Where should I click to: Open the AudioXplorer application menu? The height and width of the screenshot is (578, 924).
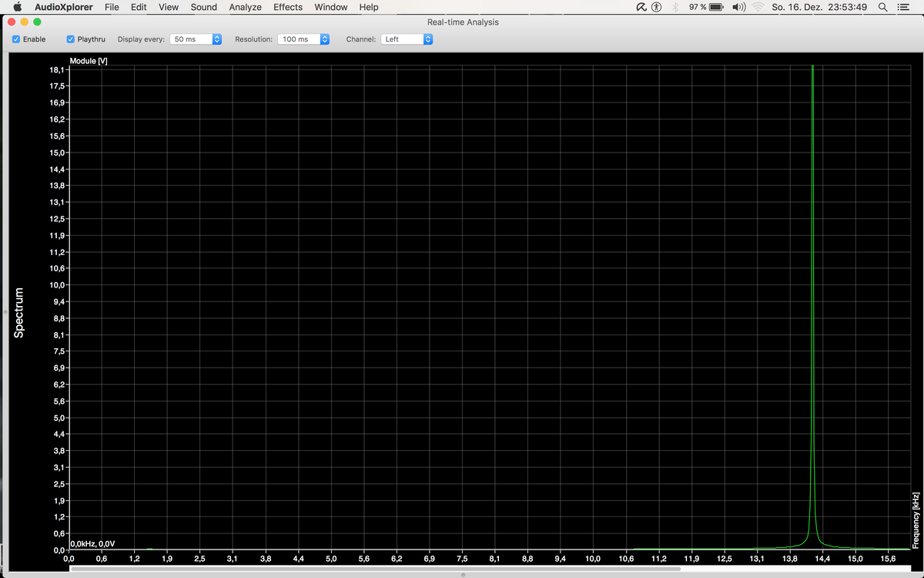tap(64, 7)
